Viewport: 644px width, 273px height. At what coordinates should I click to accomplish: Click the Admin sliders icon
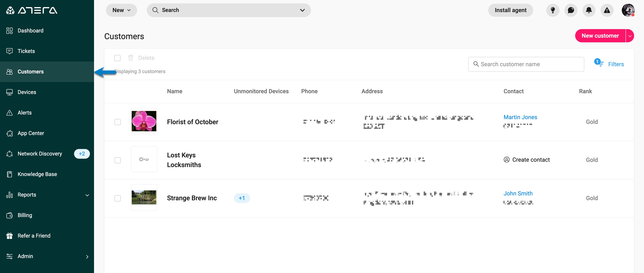click(10, 256)
